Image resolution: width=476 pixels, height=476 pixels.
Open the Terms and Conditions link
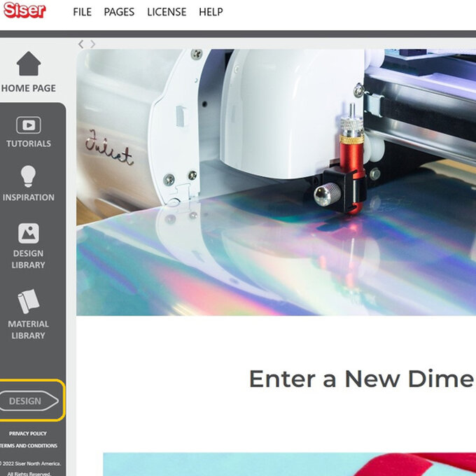(29, 446)
